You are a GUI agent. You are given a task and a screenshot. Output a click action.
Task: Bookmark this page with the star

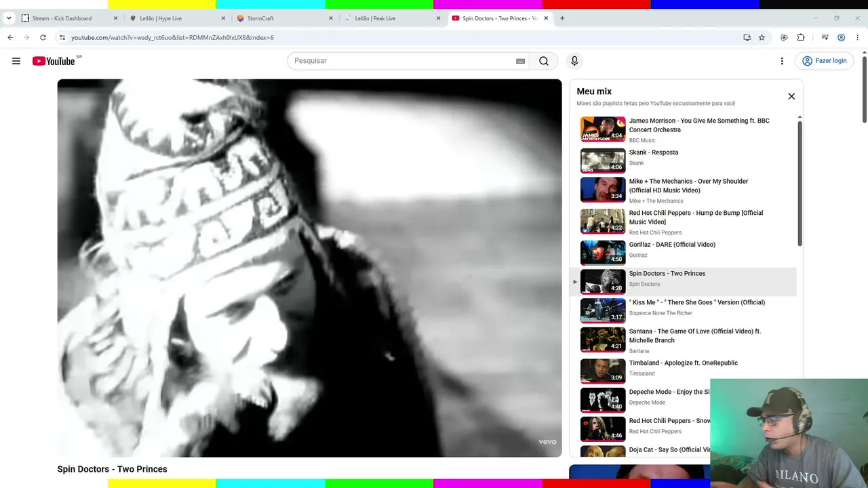pos(762,37)
